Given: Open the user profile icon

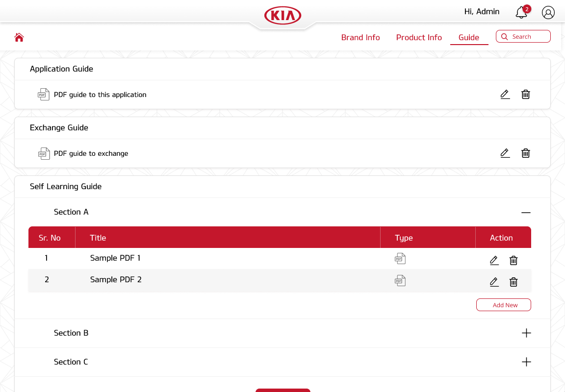Looking at the screenshot, I should (x=548, y=13).
